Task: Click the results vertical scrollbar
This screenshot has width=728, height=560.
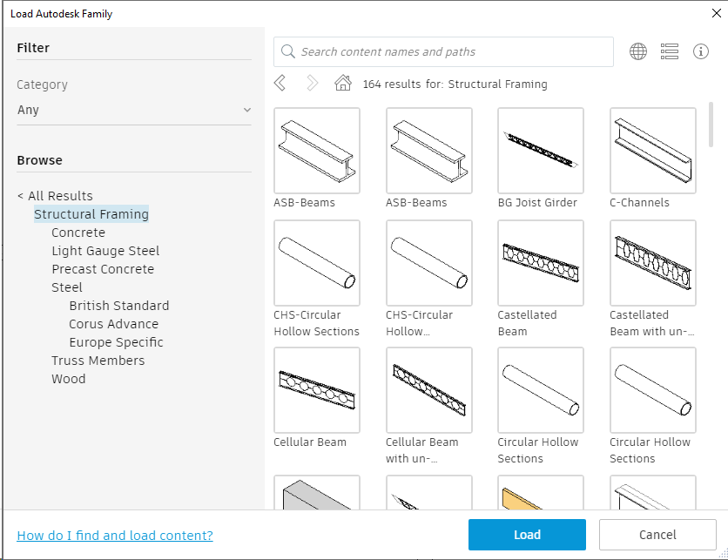Action: click(x=711, y=125)
